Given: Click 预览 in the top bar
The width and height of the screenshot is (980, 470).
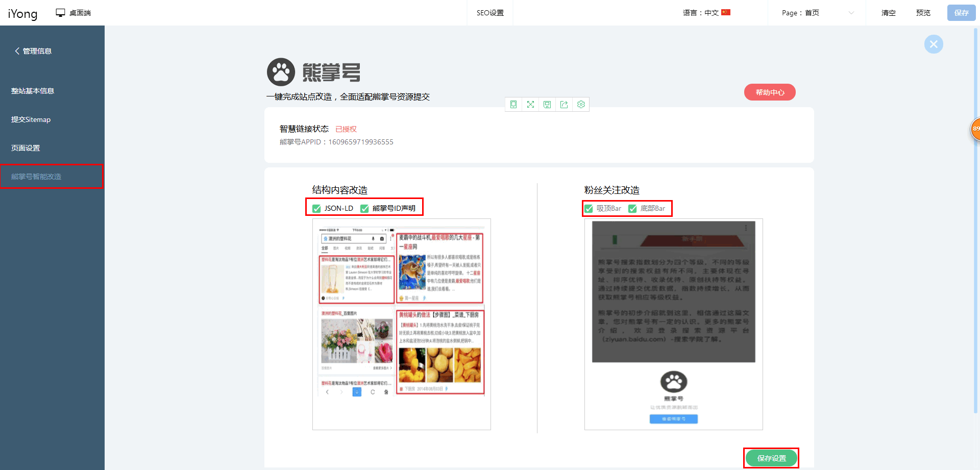Looking at the screenshot, I should point(923,13).
